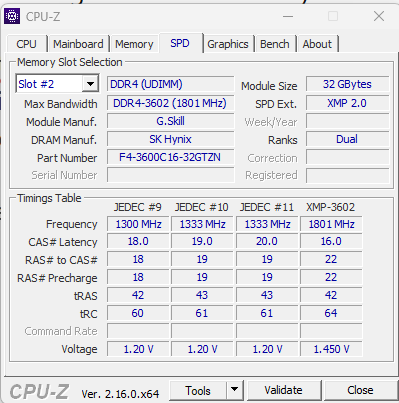The height and width of the screenshot is (403, 399).
Task: Click the JEDEC #9 column header
Action: coord(138,207)
